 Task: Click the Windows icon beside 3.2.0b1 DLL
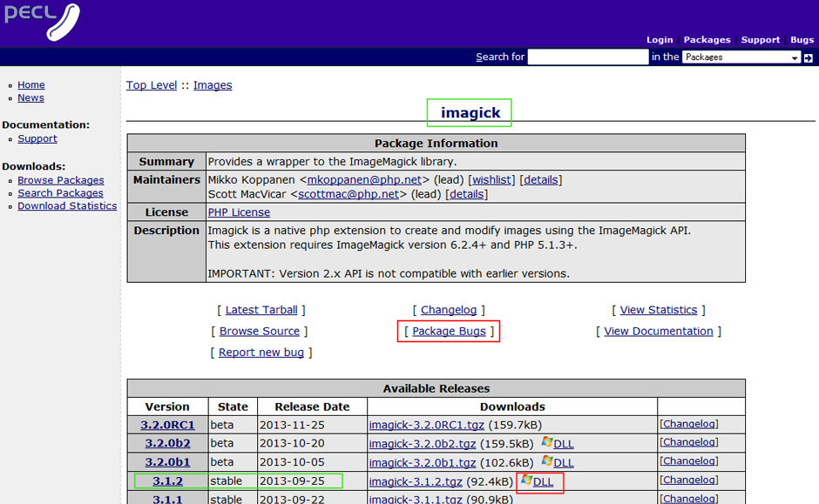(546, 461)
